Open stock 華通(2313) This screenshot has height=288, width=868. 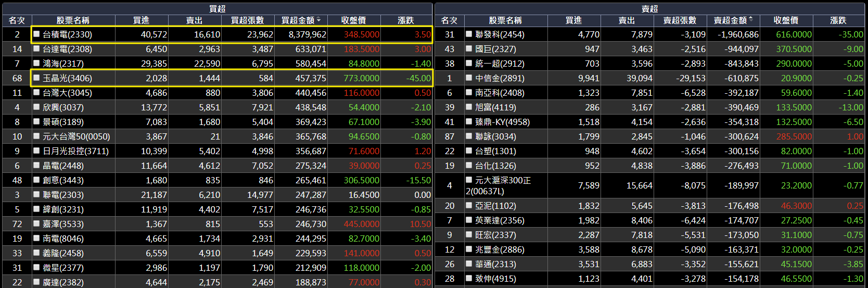(495, 264)
